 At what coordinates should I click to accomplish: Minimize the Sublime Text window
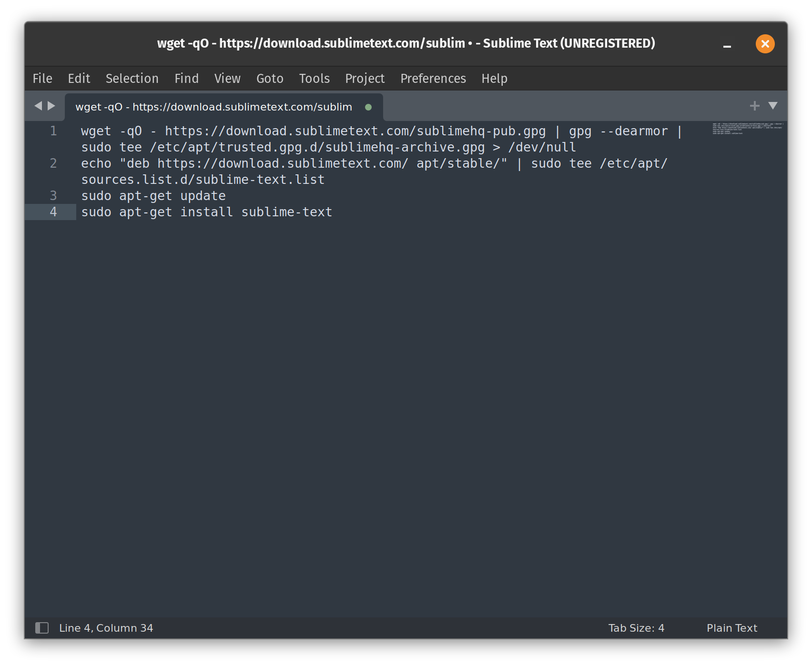(727, 44)
